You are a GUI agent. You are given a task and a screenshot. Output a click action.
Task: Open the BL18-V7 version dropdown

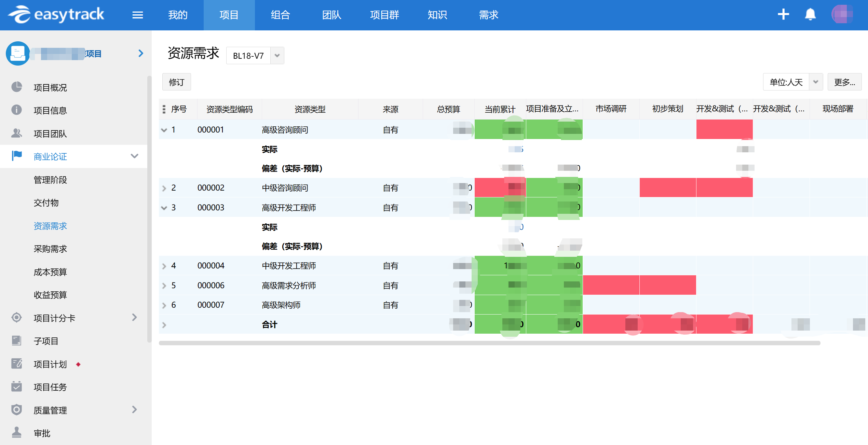[x=277, y=55]
